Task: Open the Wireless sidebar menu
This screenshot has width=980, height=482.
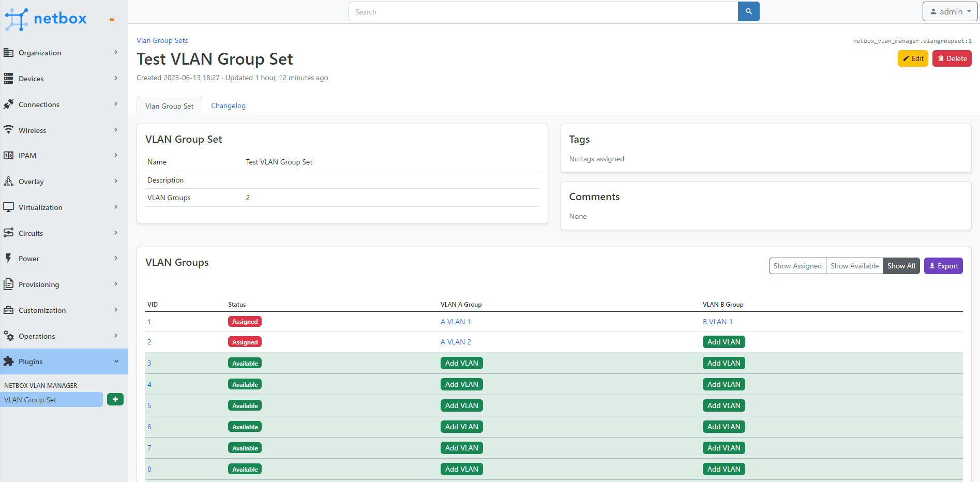Action: pos(64,130)
